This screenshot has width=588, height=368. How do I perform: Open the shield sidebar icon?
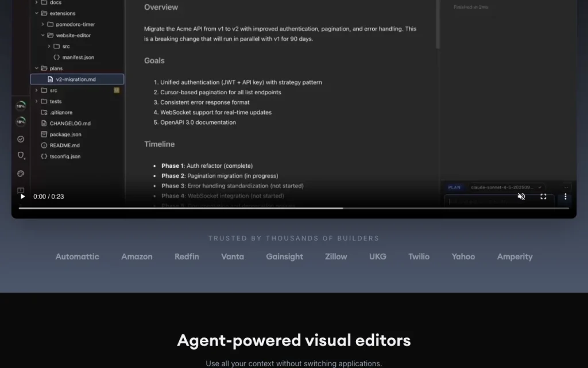point(21,155)
